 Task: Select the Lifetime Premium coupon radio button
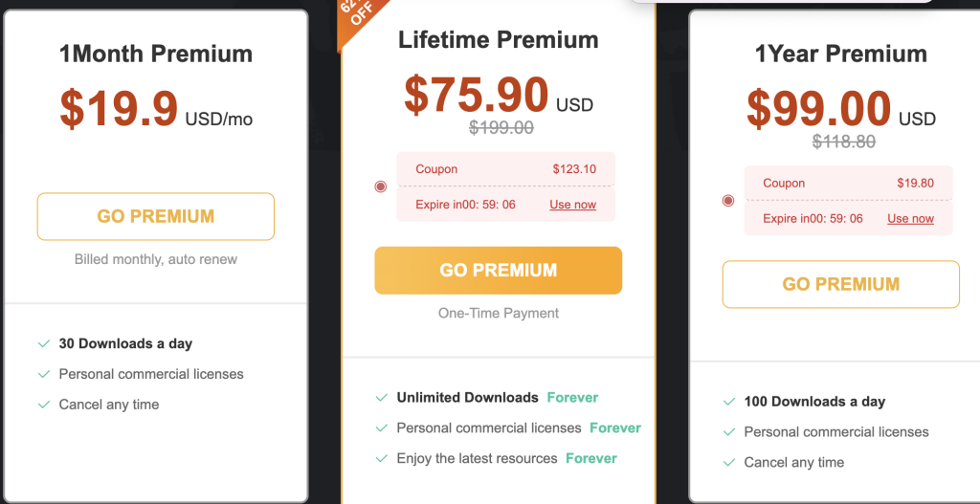[381, 186]
